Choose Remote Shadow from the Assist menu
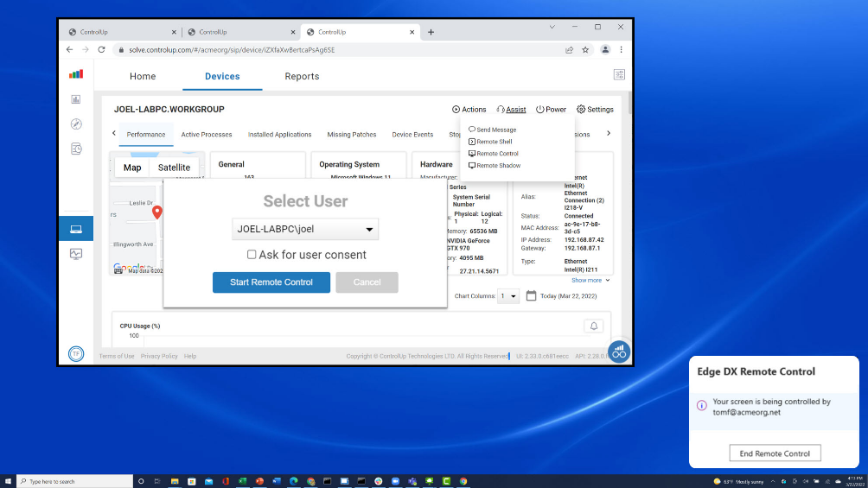Viewport: 868px width, 488px height. [495, 166]
